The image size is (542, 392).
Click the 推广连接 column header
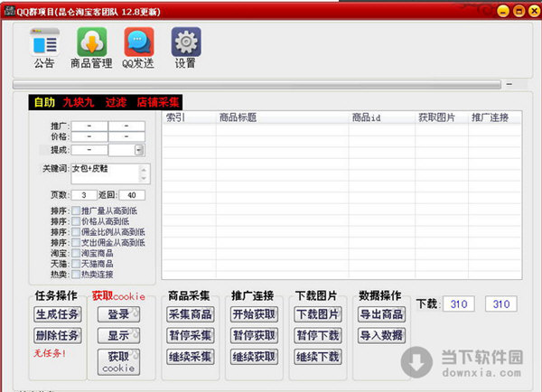point(495,117)
